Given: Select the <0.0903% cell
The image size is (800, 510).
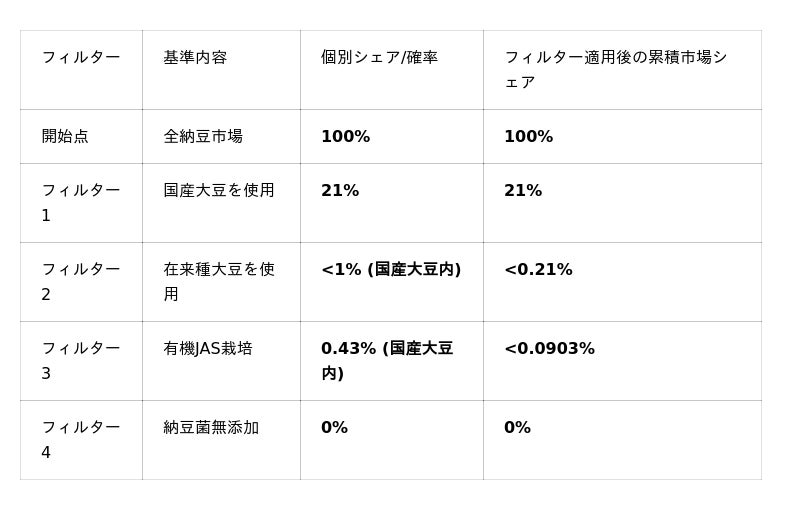Looking at the screenshot, I should pyautogui.click(x=549, y=349).
